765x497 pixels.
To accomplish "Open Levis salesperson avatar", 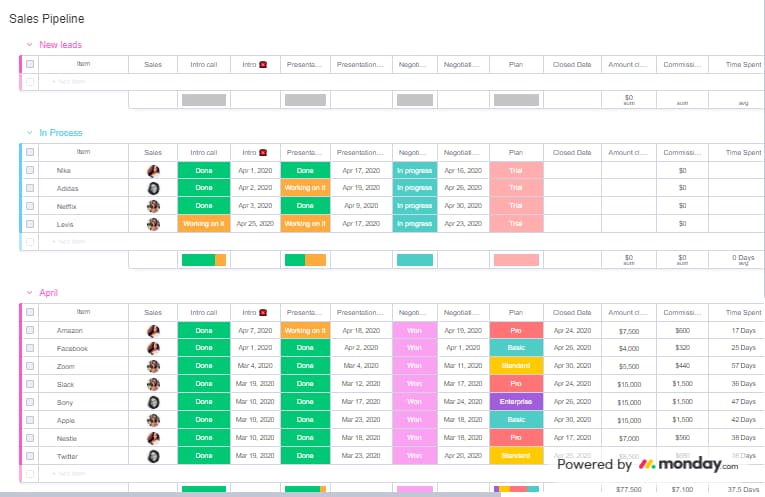I will [153, 224].
